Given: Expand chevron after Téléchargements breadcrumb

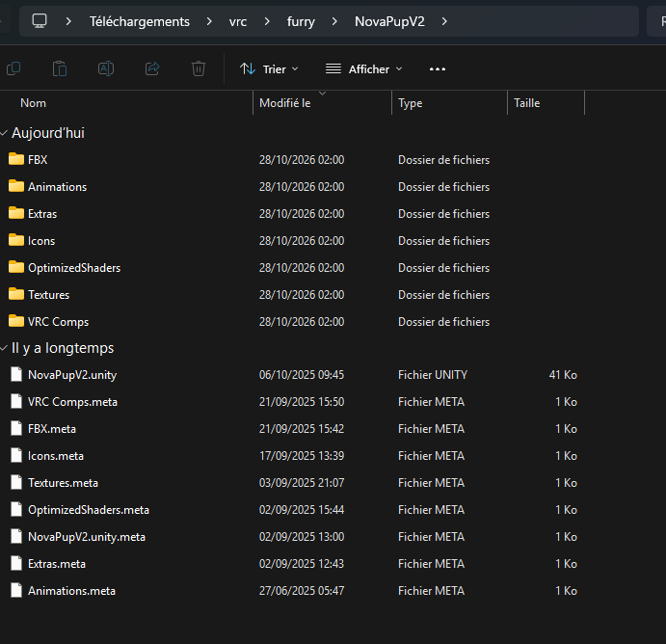Looking at the screenshot, I should coord(209,21).
